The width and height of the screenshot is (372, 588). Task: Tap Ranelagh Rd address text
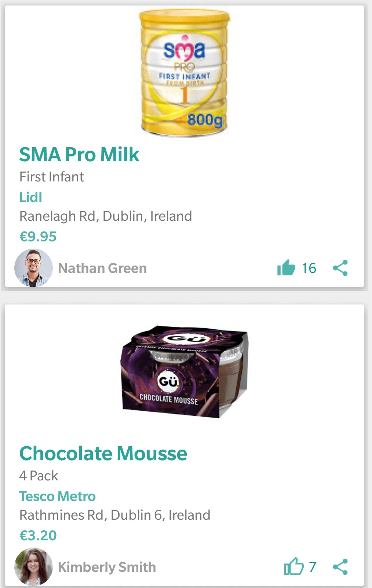tap(106, 216)
